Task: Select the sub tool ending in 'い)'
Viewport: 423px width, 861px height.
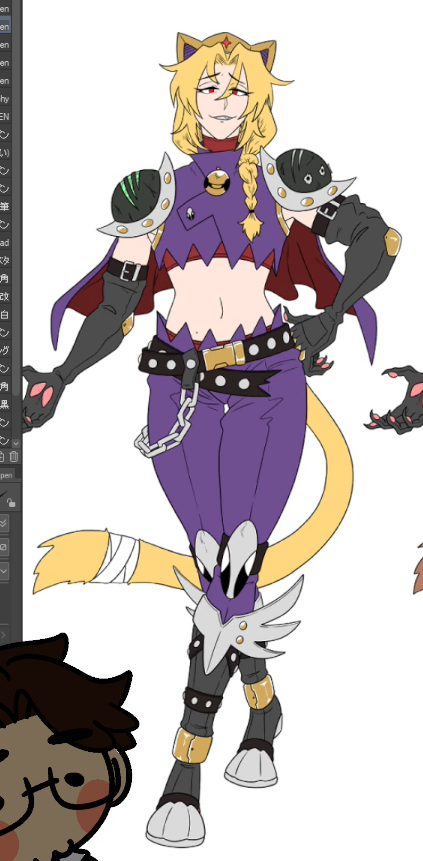Action: pyautogui.click(x=5, y=152)
